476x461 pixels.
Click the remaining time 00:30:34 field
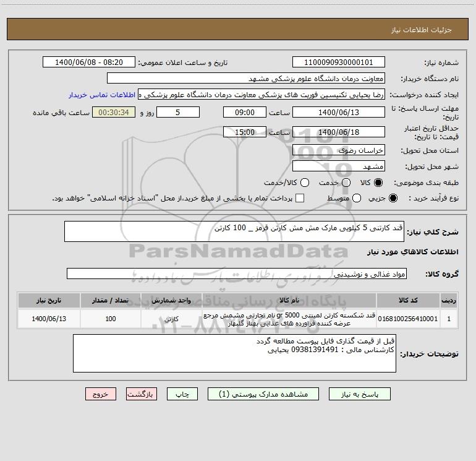click(x=114, y=113)
